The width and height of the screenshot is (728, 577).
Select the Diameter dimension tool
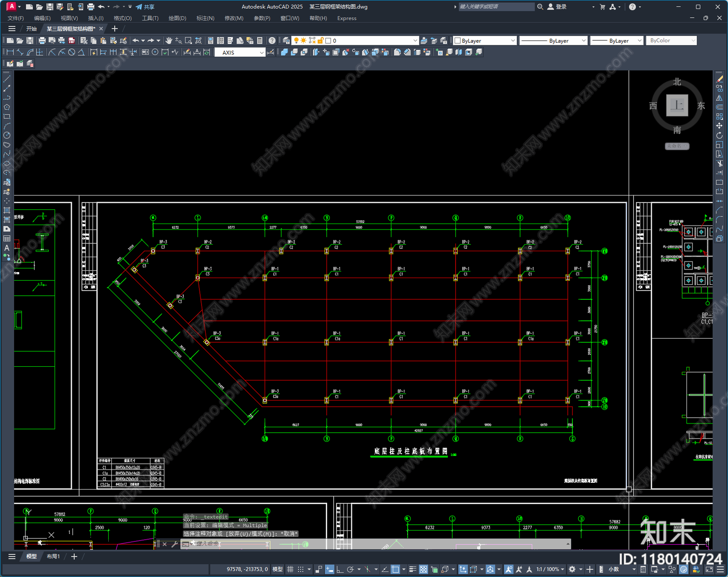click(71, 52)
